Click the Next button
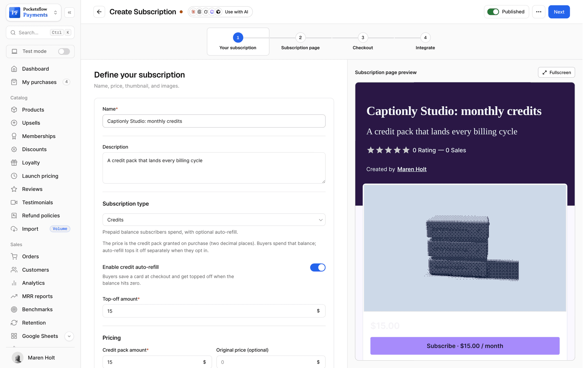This screenshot has height=368, width=588. pos(559,12)
